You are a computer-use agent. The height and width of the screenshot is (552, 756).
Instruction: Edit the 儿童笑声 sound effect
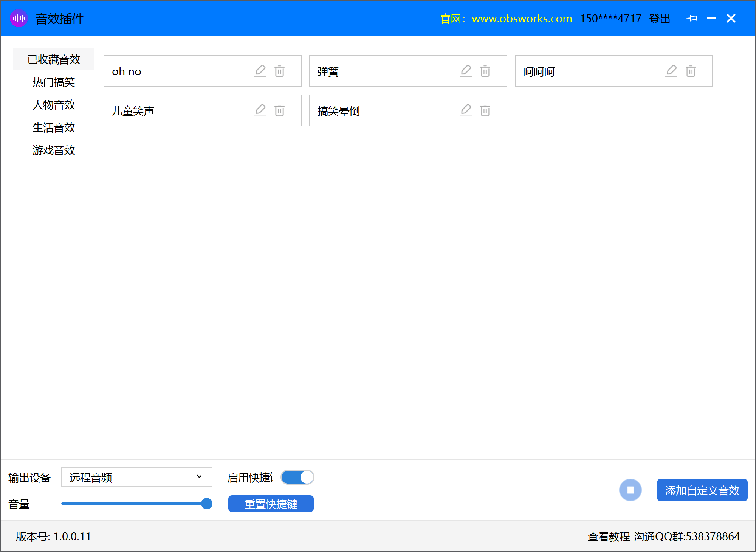pyautogui.click(x=260, y=110)
